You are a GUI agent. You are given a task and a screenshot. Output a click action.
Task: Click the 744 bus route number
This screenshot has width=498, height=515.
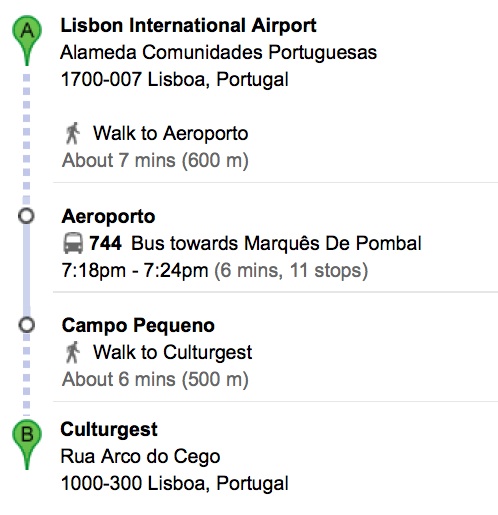[105, 243]
